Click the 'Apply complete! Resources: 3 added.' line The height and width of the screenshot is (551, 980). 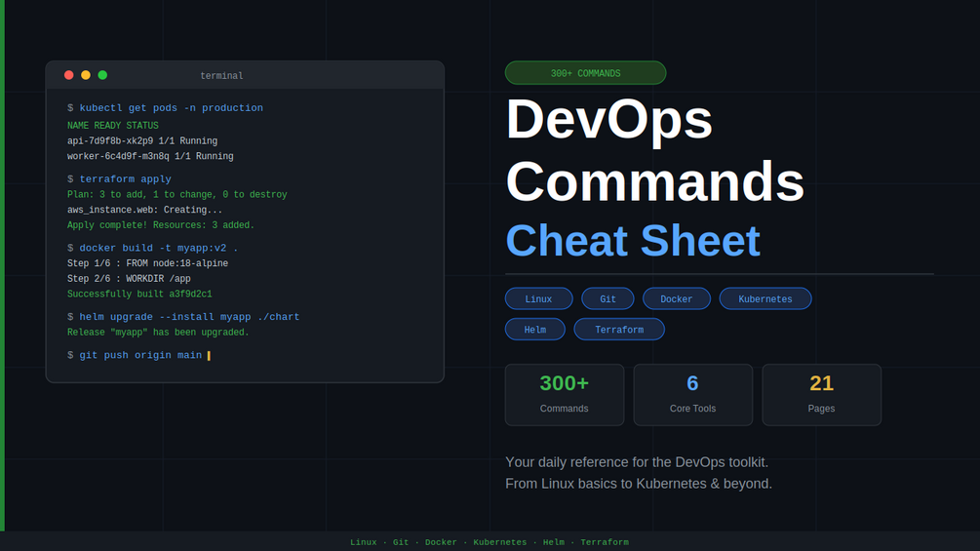(161, 225)
